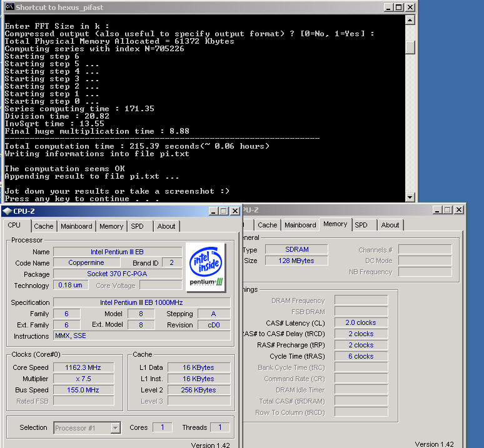Click 'Division time : 20.82' console line
Image resolution: width=484 pixels, height=448 pixels.
[57, 116]
